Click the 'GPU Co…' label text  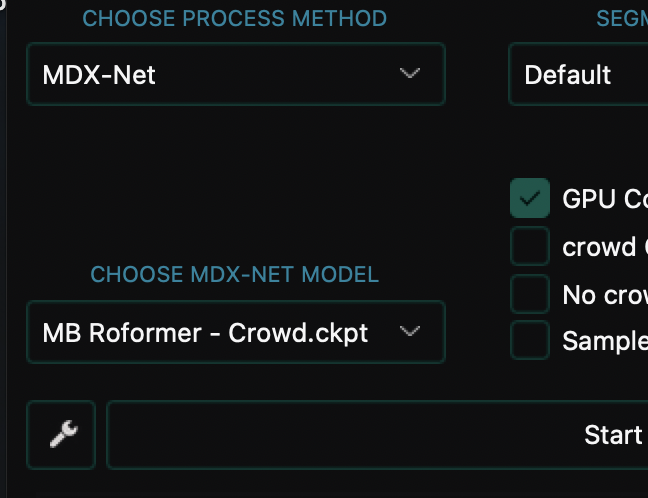click(604, 199)
